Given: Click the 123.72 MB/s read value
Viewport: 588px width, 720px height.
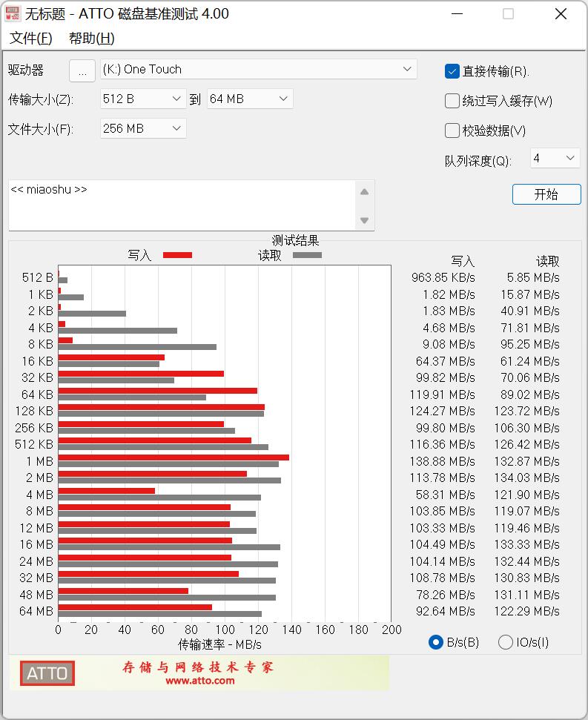Looking at the screenshot, I should click(526, 412).
